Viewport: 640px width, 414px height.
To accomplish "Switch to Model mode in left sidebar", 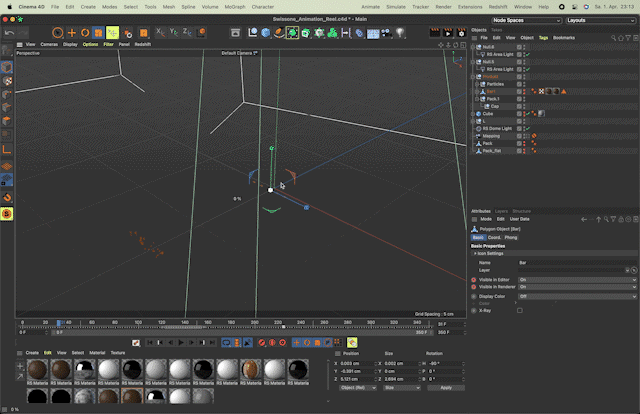I will point(7,67).
